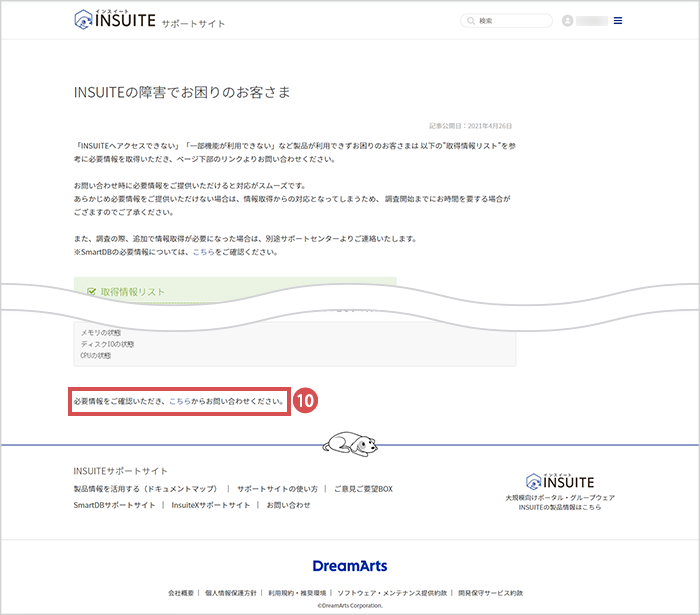Click the search magnifier icon
Image resolution: width=700 pixels, height=615 pixels.
click(471, 21)
